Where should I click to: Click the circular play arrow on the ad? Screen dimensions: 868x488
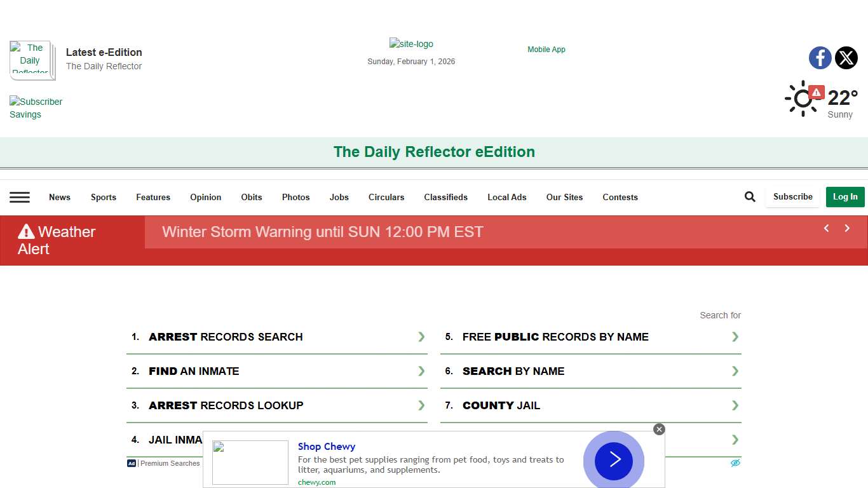pyautogui.click(x=613, y=460)
